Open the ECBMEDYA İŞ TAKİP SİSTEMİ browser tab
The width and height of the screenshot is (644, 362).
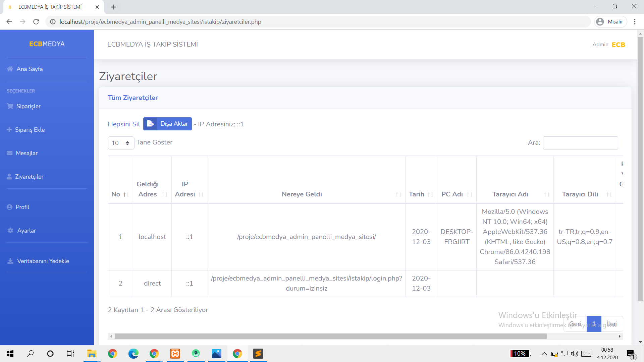pyautogui.click(x=50, y=7)
